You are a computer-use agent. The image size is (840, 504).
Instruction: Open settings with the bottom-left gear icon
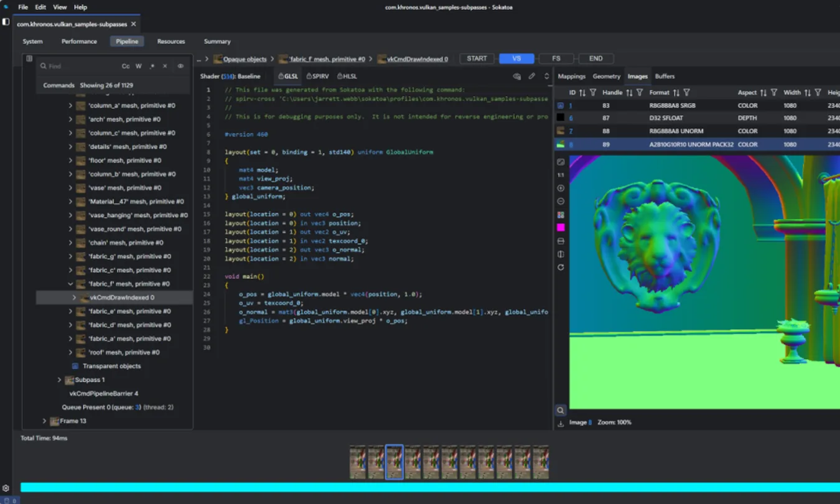point(6,488)
